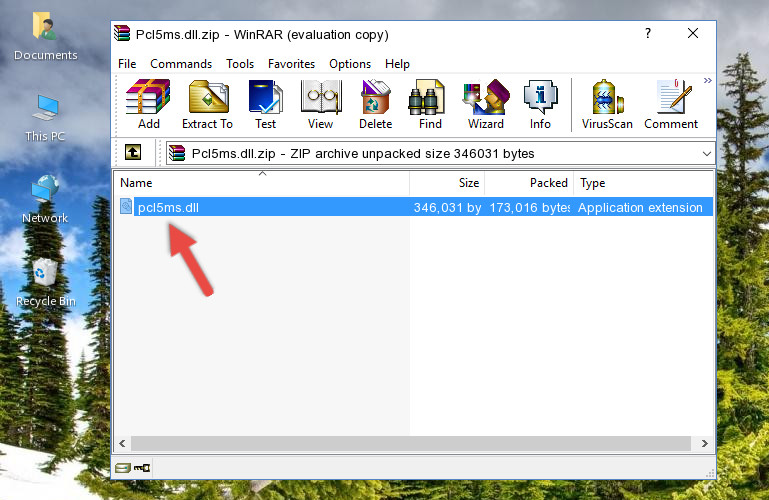Viewport: 769px width, 500px height.
Task: Open the Commands menu
Action: 181,64
